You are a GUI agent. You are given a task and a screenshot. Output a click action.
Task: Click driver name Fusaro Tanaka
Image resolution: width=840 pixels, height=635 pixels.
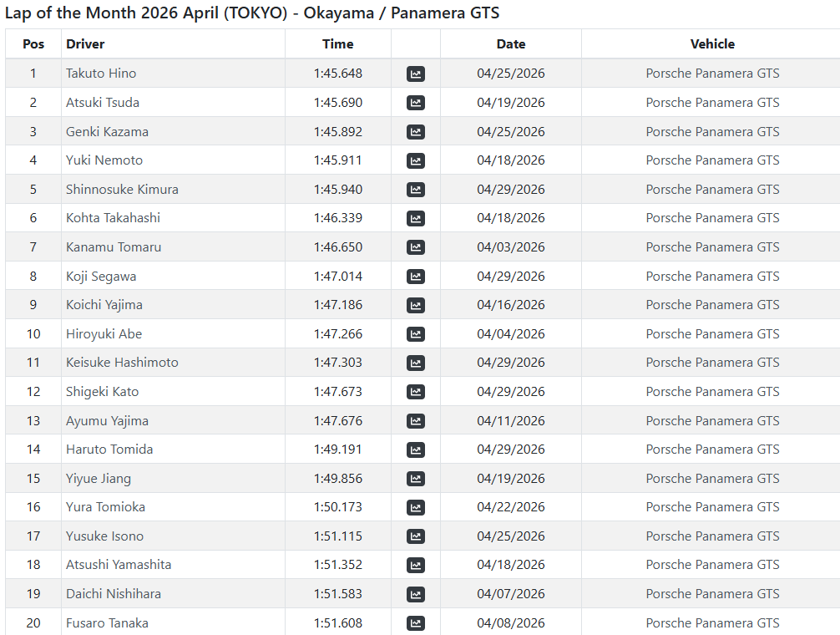click(107, 623)
